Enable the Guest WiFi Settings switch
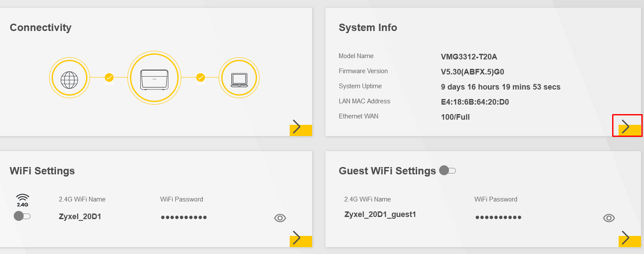 (x=447, y=171)
